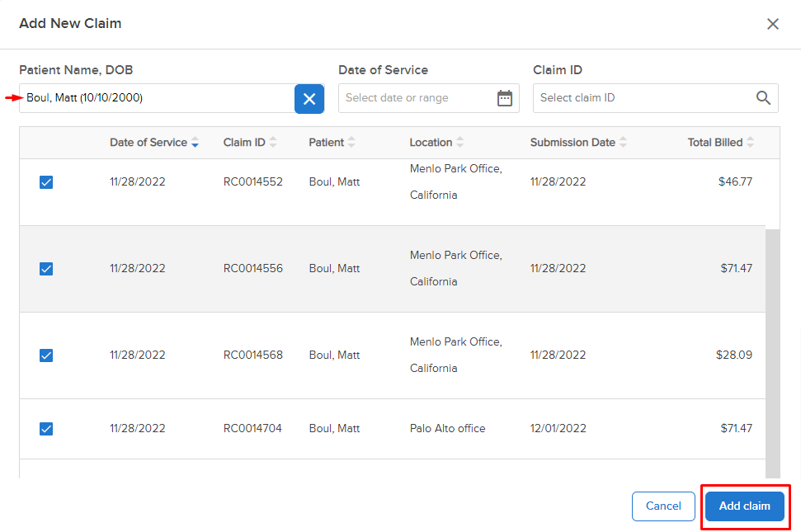
Task: Uncheck the claim RC0014568 checkbox
Action: (x=46, y=355)
